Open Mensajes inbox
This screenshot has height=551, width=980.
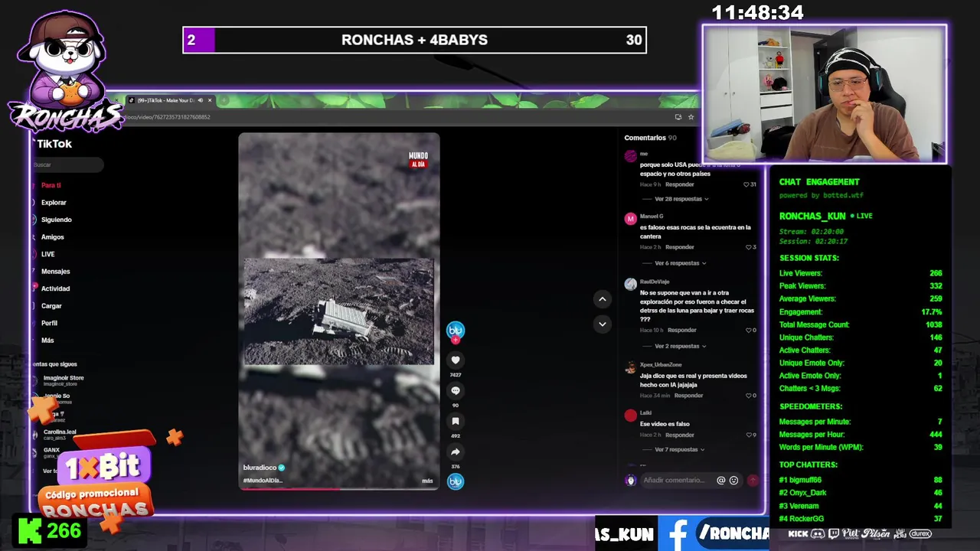[x=55, y=272]
